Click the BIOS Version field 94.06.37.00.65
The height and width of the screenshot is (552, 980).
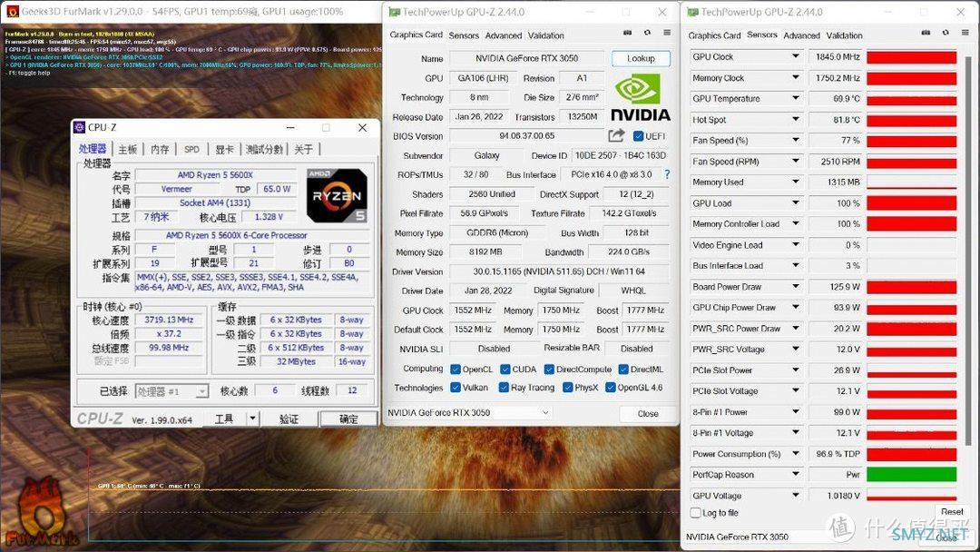pos(526,135)
